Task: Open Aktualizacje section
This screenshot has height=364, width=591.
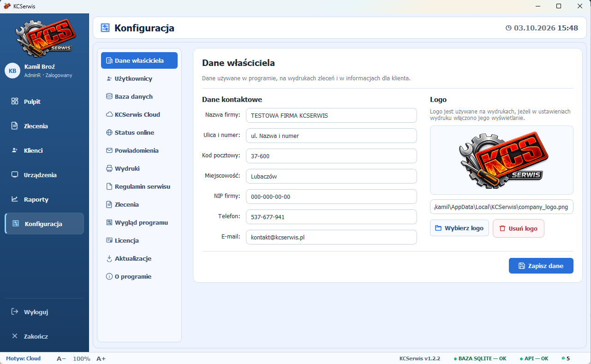Action: (x=139, y=258)
